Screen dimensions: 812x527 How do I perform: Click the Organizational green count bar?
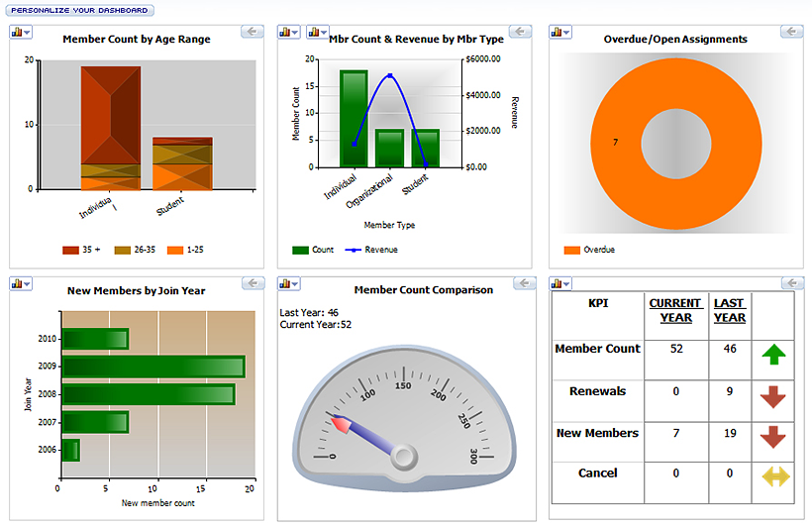point(389,149)
